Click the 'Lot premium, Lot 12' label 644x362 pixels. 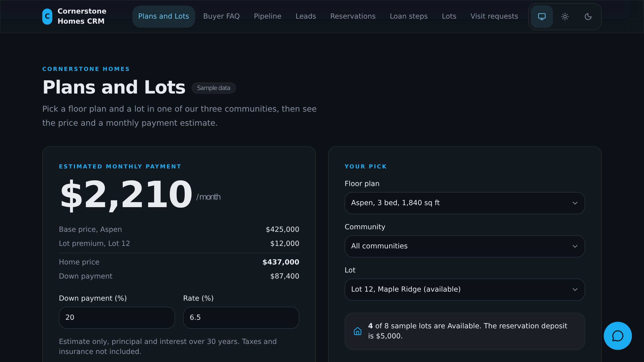coord(94,243)
